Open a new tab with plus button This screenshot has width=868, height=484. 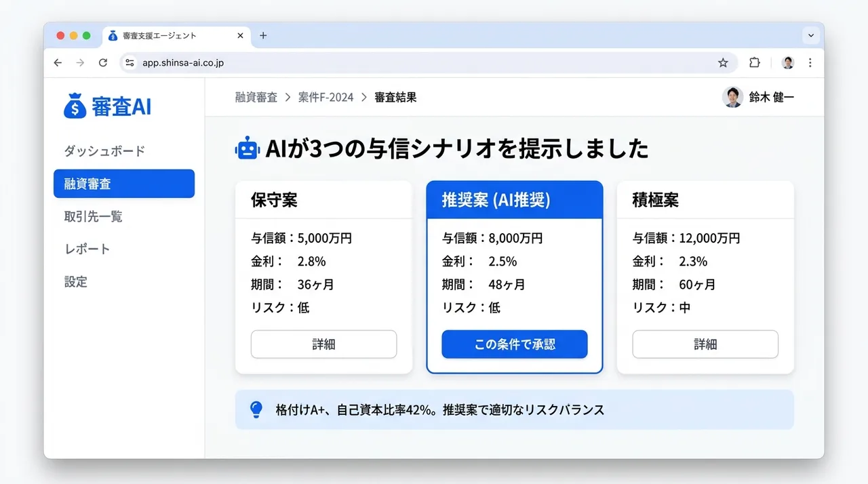(x=263, y=35)
